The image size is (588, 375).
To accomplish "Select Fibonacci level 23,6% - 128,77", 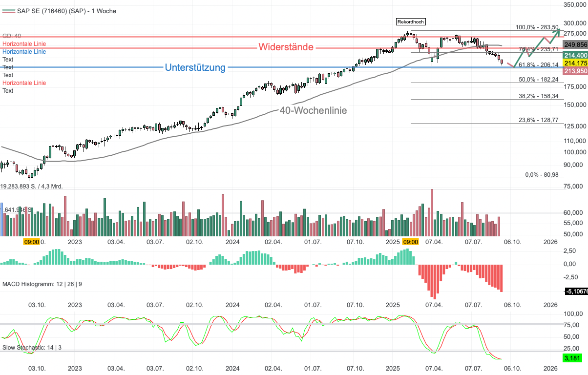I will pyautogui.click(x=538, y=120).
